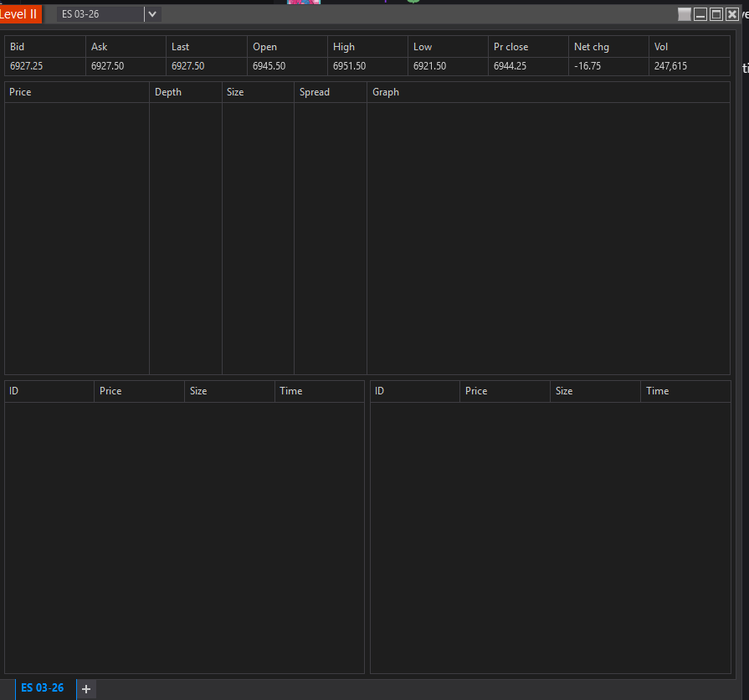The height and width of the screenshot is (700, 749).
Task: Maximize the Level II window
Action: point(716,14)
